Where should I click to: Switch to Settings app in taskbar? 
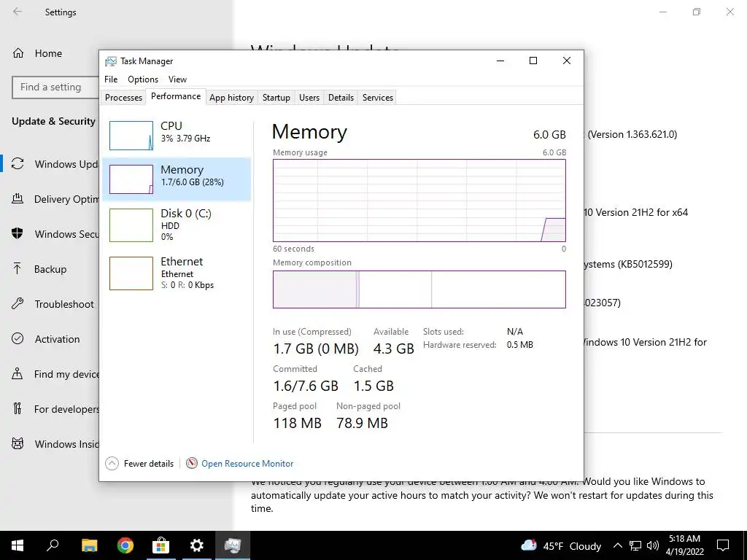[x=196, y=545]
